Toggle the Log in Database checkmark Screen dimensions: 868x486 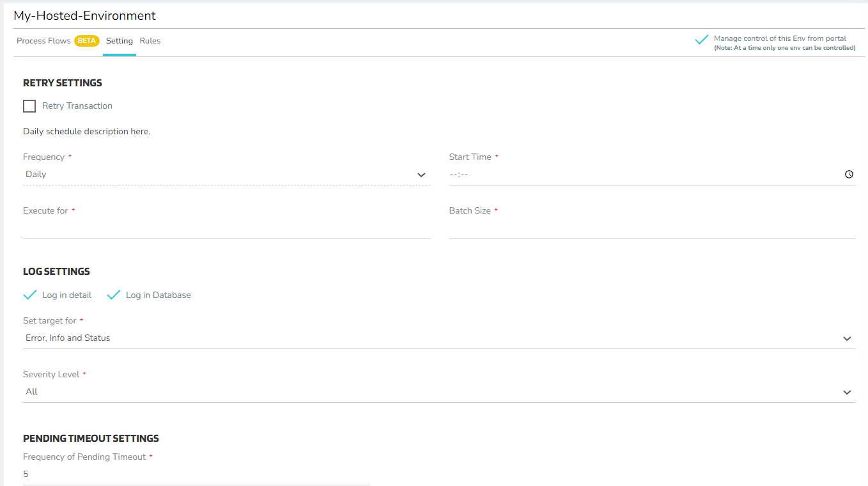click(x=114, y=295)
